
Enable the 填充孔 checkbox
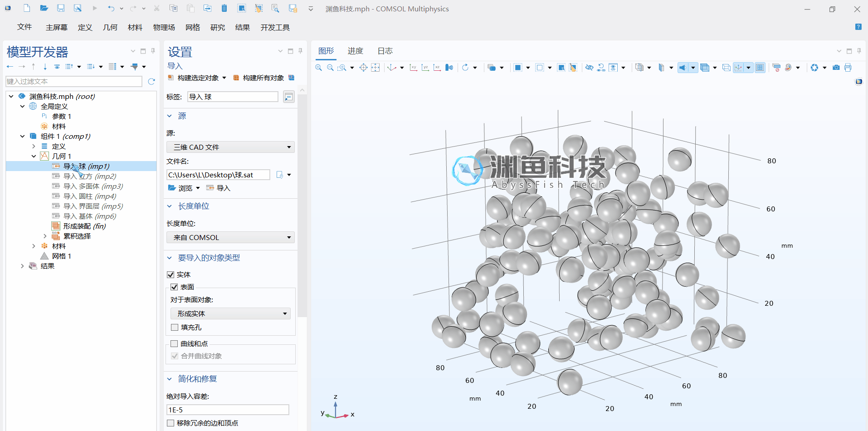(174, 327)
